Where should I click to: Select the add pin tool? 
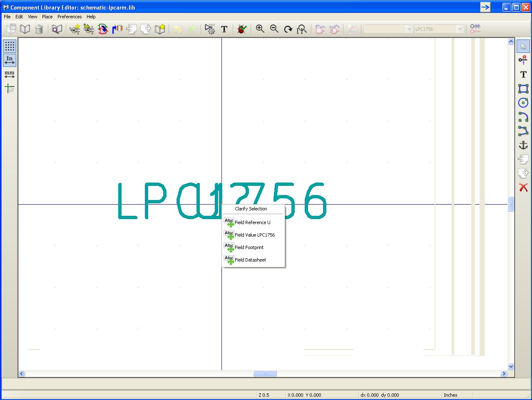(523, 60)
